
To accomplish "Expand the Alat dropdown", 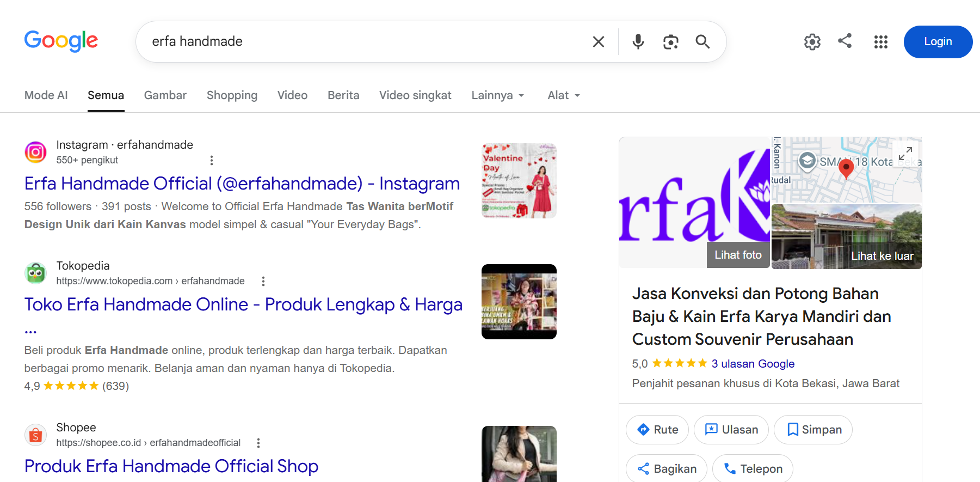I will [x=564, y=95].
